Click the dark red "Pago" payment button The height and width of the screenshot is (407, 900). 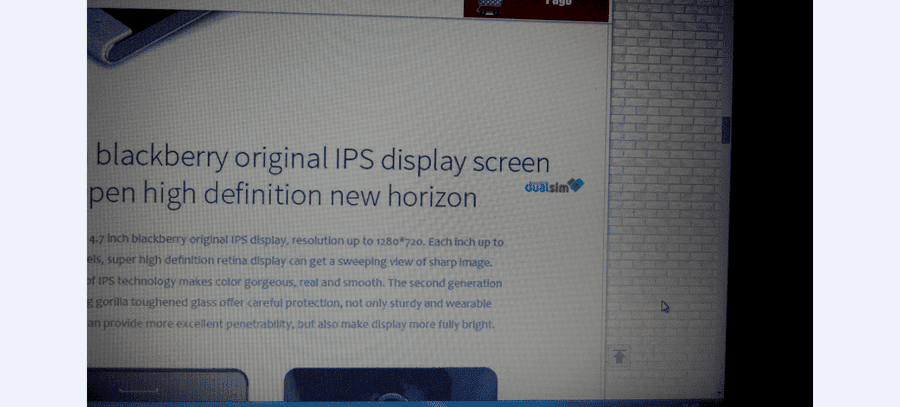pyautogui.click(x=536, y=10)
